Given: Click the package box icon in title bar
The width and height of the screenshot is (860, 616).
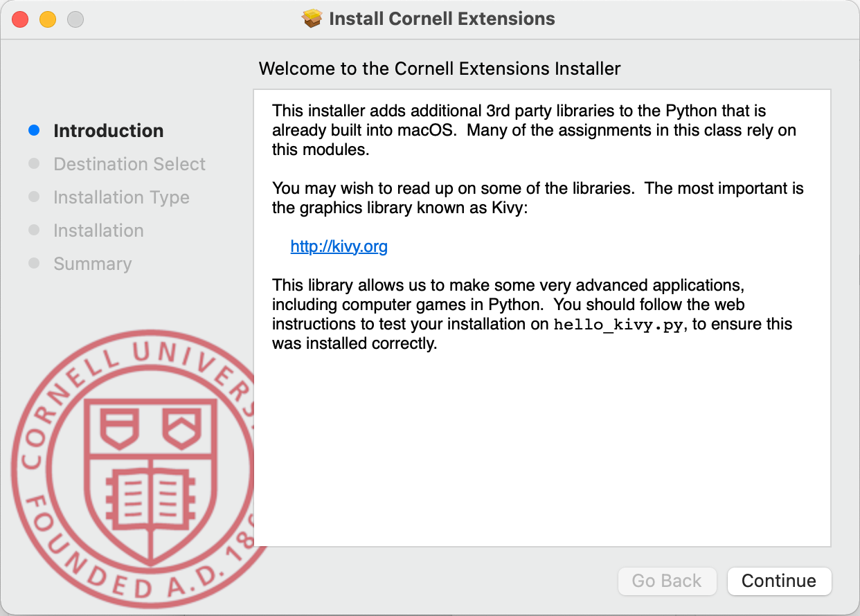Looking at the screenshot, I should point(313,19).
